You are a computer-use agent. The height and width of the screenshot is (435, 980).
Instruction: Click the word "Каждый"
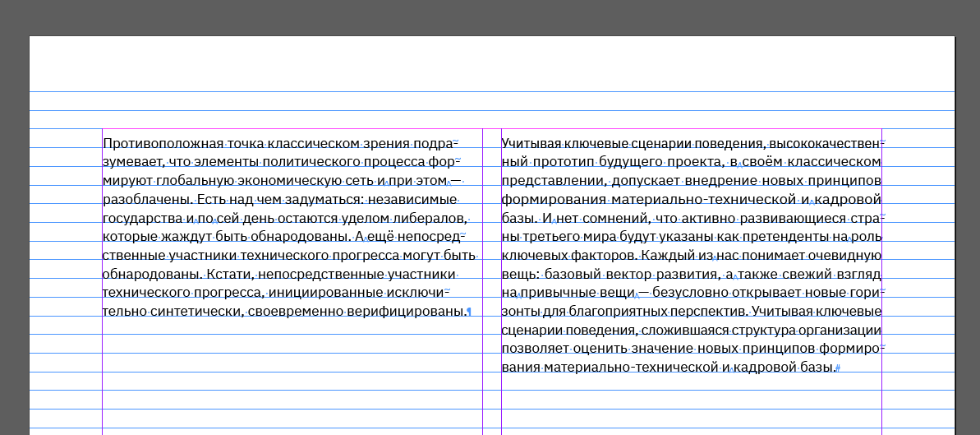tap(666, 256)
